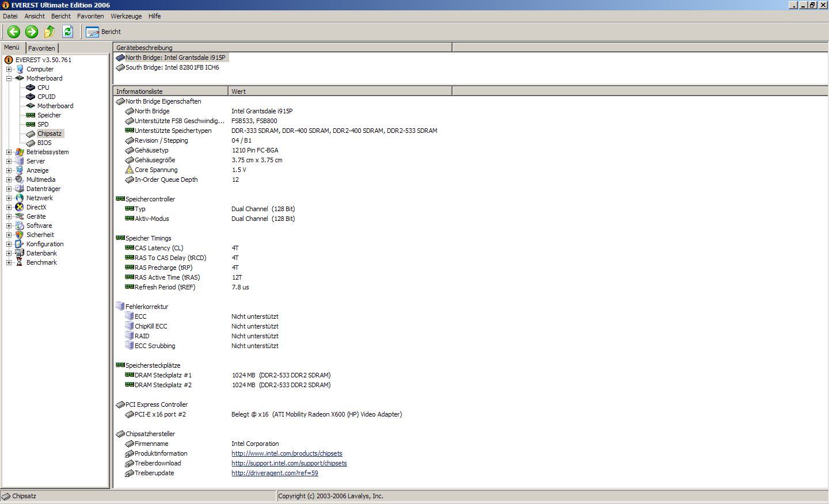829x504 pixels.
Task: Click the Netzwerk icon in tree
Action: tap(20, 198)
